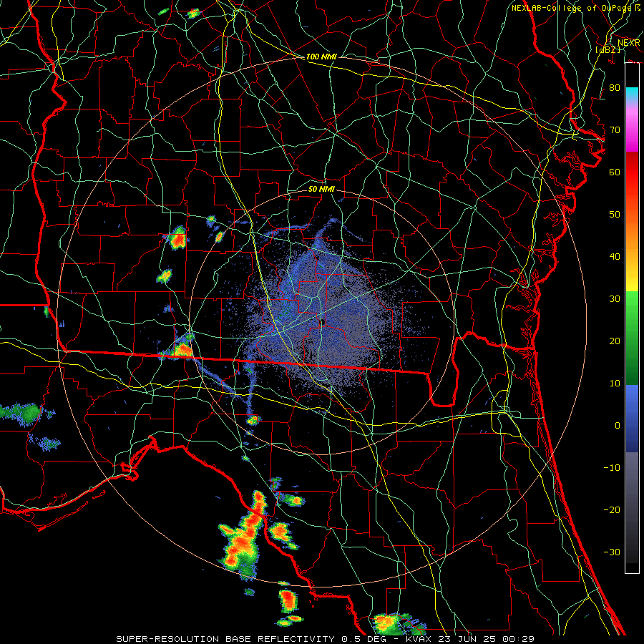Viewport: 644px width, 644px height.
Task: Click the 60 value on the color scale
Action: coord(615,172)
